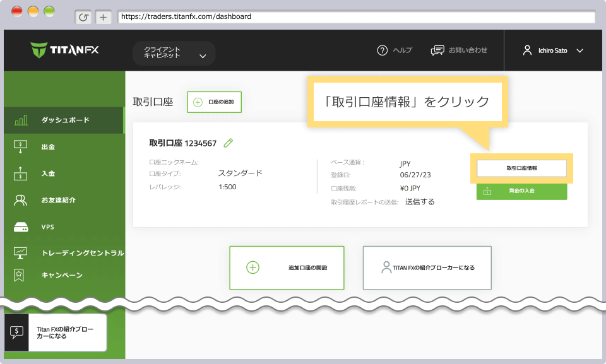
Task: Click the 06/27/23 registration date
Action: point(415,175)
